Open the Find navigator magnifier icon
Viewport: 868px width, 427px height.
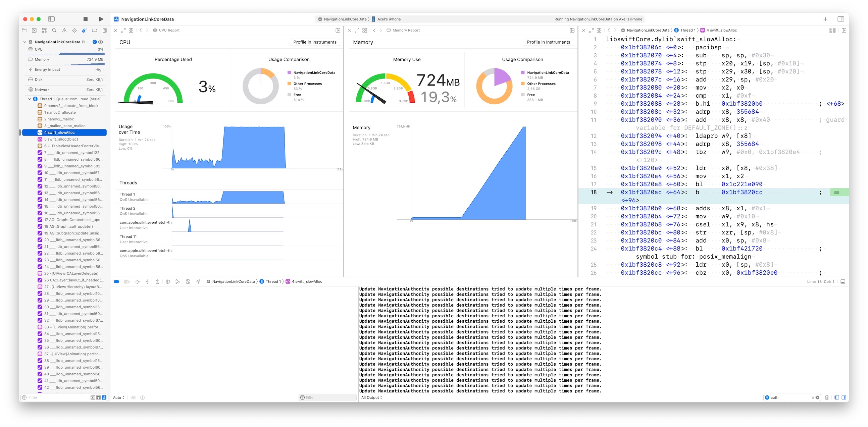[x=54, y=30]
